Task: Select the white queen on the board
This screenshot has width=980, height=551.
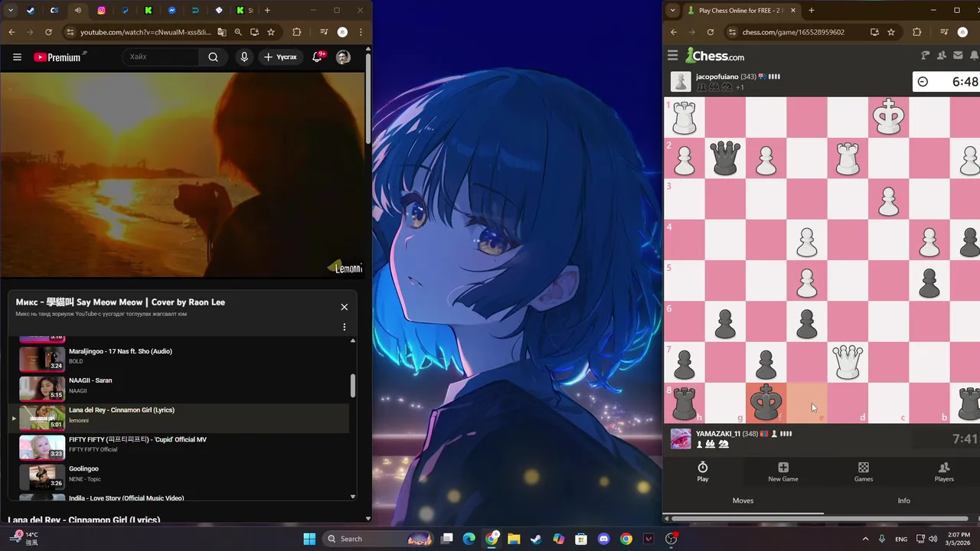Action: tap(847, 362)
